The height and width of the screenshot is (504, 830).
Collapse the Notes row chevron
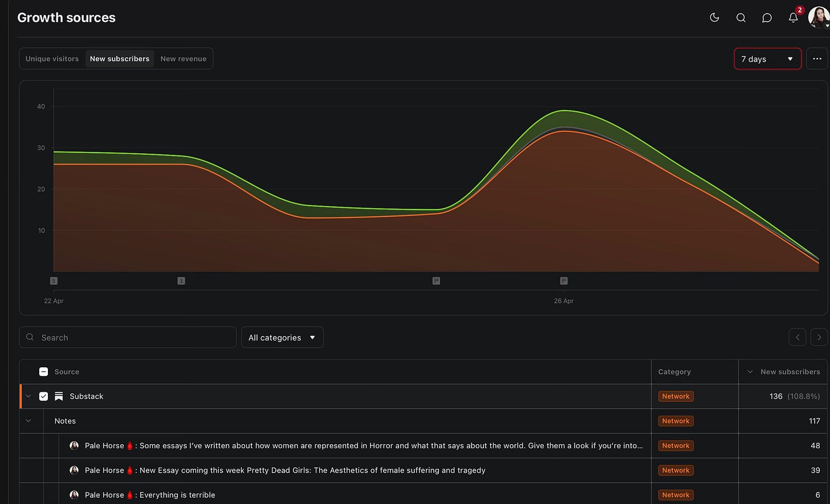28,421
